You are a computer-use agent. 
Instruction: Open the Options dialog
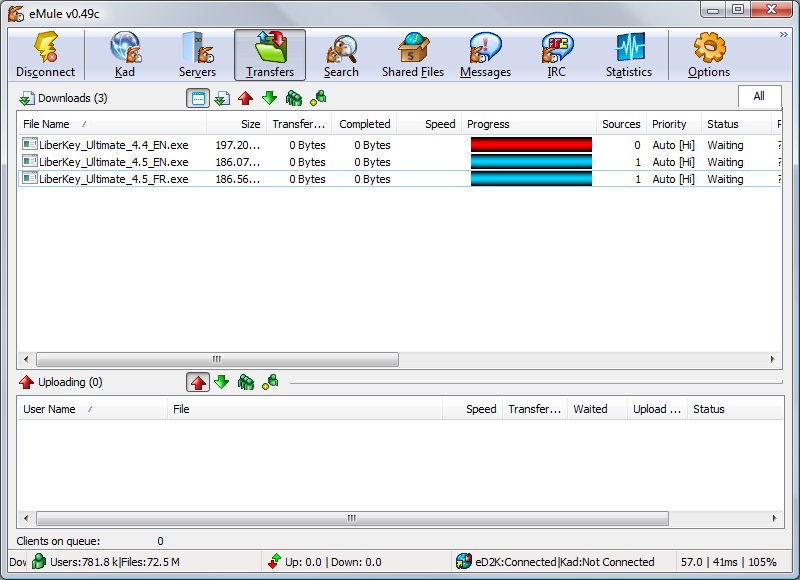(x=709, y=55)
